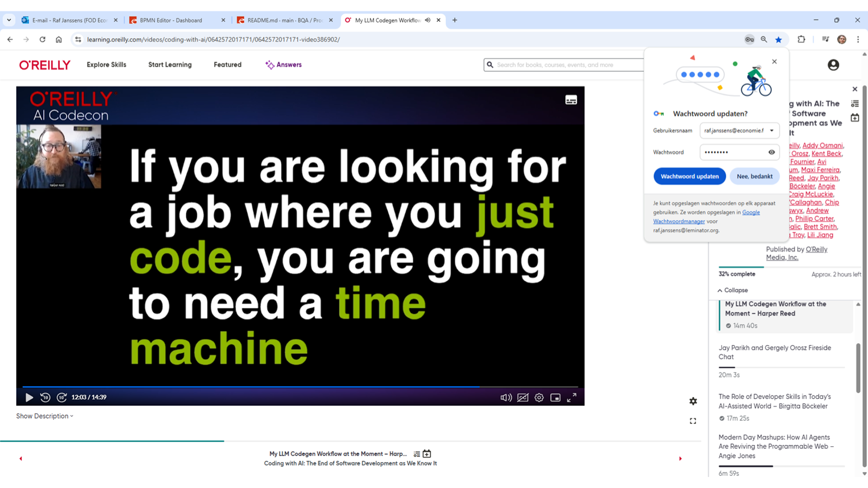Screen dimensions: 868x488
Task: Rewind the video 10 seconds
Action: [x=45, y=398]
